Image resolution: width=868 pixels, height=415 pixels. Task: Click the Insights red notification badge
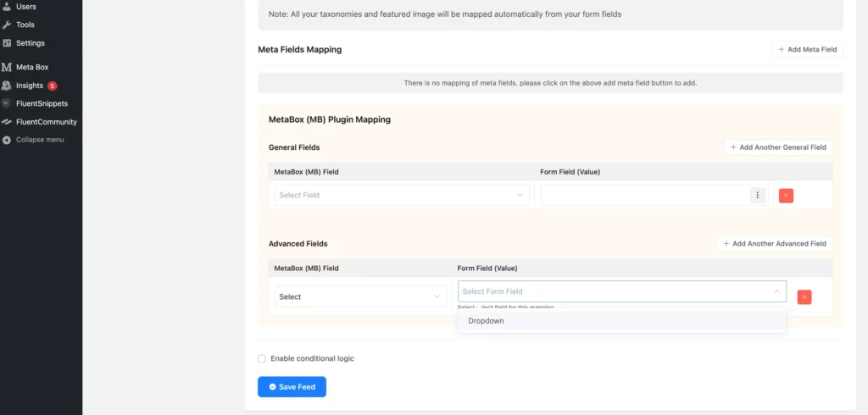(x=52, y=86)
